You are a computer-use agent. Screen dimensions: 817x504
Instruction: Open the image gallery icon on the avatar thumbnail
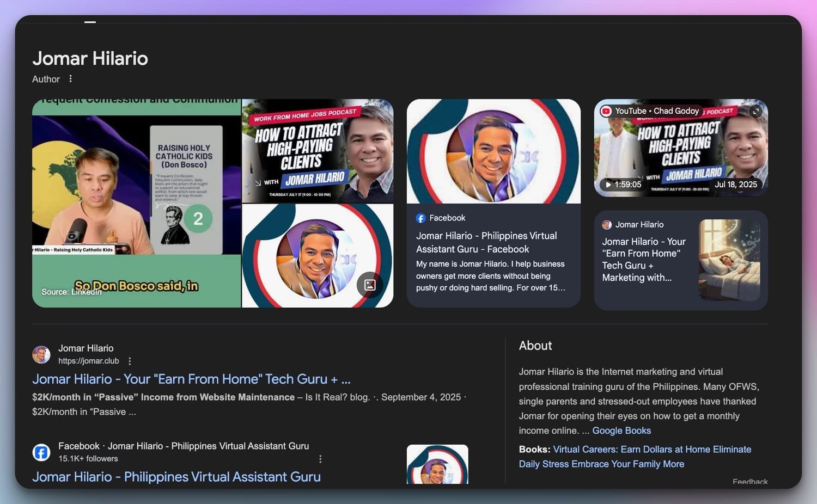point(370,285)
